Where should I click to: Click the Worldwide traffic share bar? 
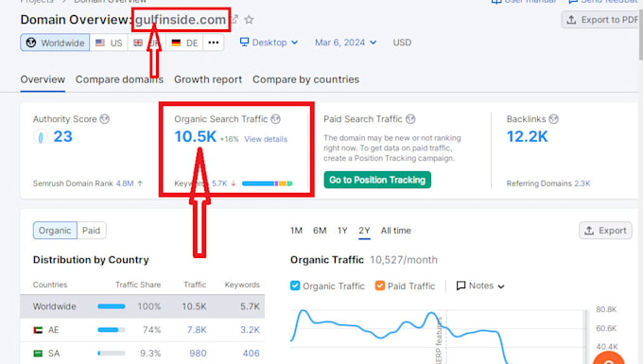(x=112, y=306)
